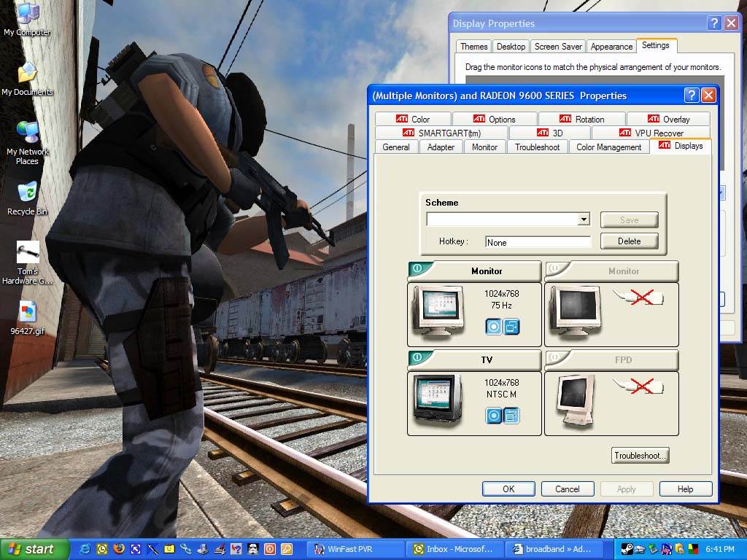The height and width of the screenshot is (560, 747).
Task: Open the Scheme dropdown list
Action: (x=584, y=219)
